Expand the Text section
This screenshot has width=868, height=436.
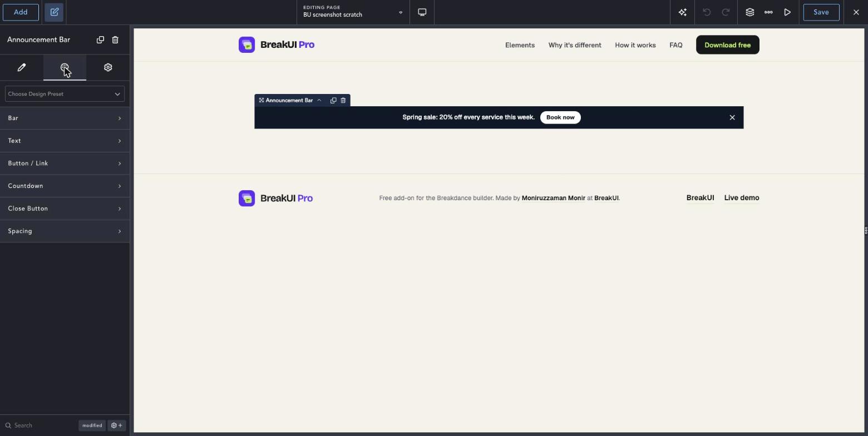pos(65,141)
